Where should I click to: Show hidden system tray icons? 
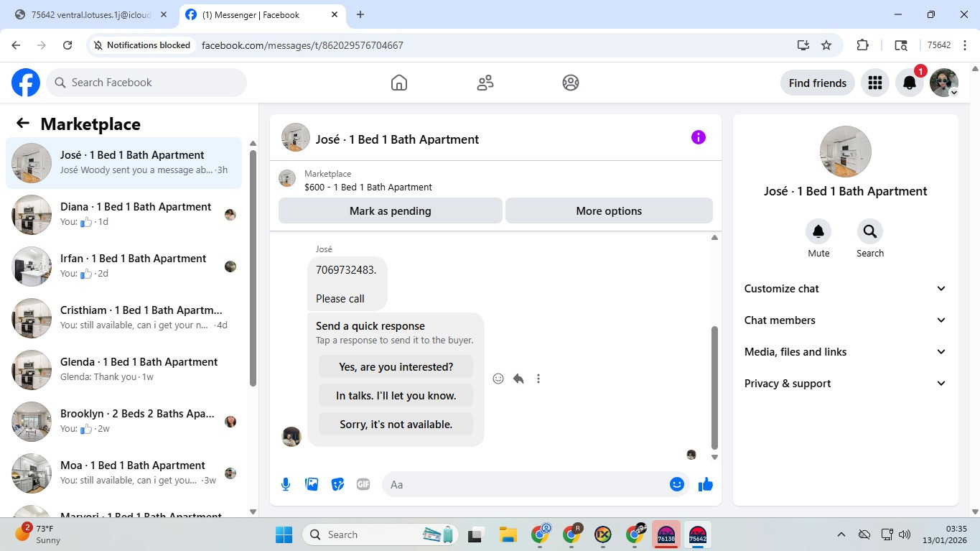tap(841, 534)
